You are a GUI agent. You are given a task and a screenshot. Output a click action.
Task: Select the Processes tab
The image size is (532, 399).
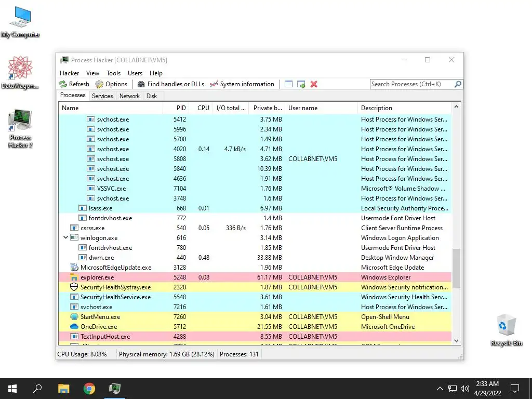(x=73, y=96)
